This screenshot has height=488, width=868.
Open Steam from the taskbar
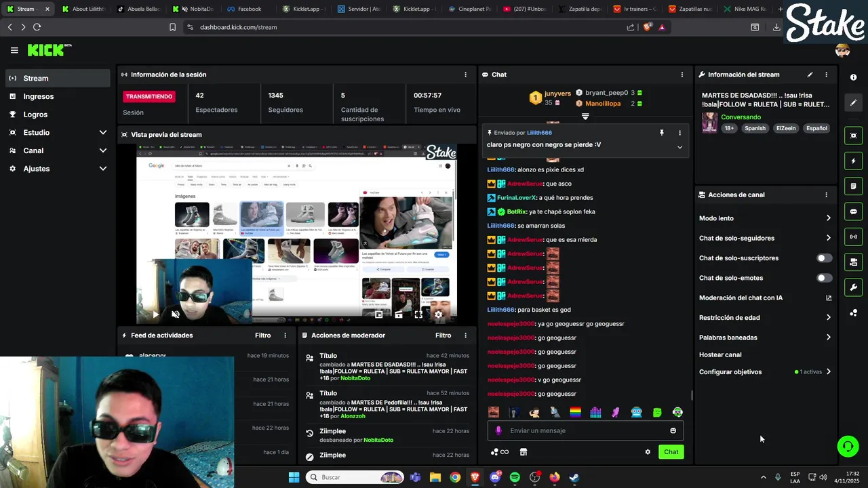click(574, 477)
